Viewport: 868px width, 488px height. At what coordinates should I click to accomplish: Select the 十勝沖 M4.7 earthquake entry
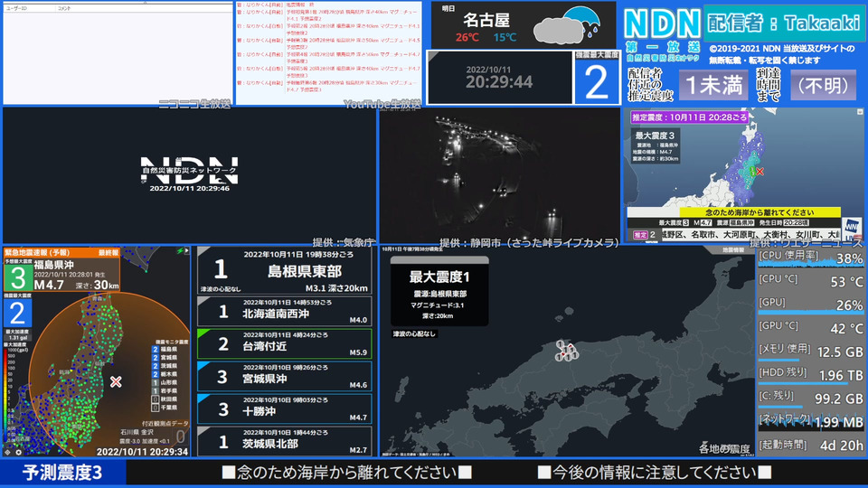(x=285, y=409)
